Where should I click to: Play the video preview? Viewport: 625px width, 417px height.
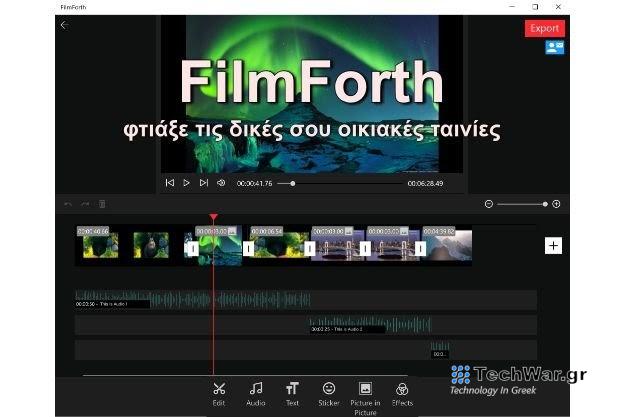click(187, 183)
